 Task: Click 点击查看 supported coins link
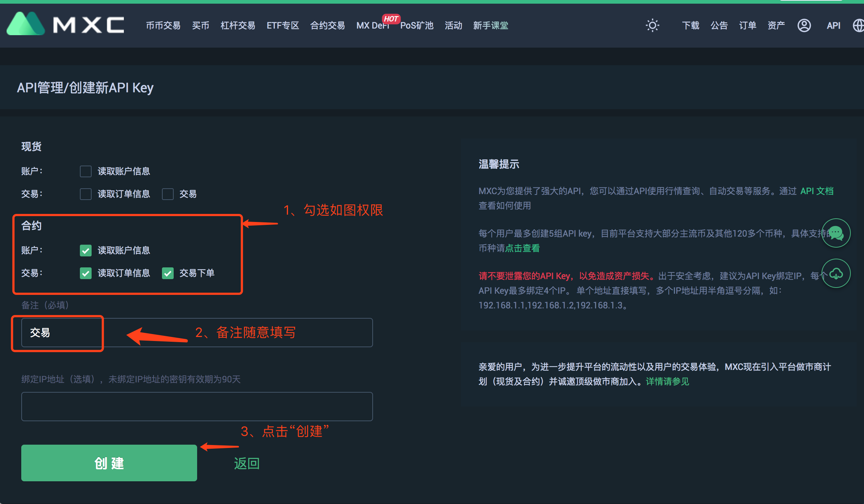[x=523, y=248]
